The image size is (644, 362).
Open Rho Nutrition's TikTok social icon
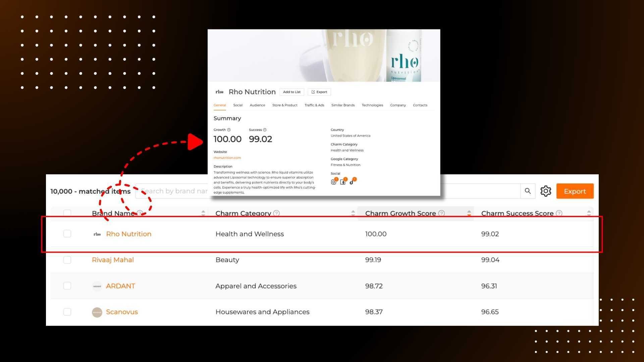point(352,182)
